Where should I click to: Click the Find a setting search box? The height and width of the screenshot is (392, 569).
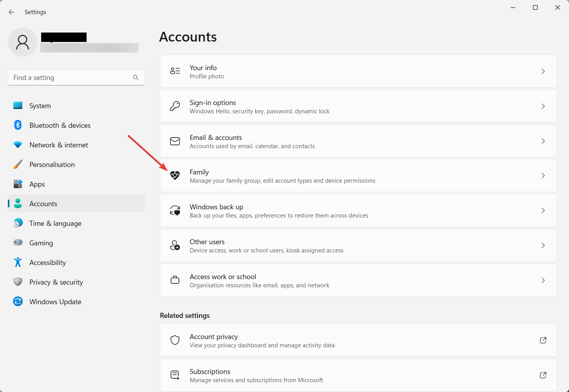point(76,78)
